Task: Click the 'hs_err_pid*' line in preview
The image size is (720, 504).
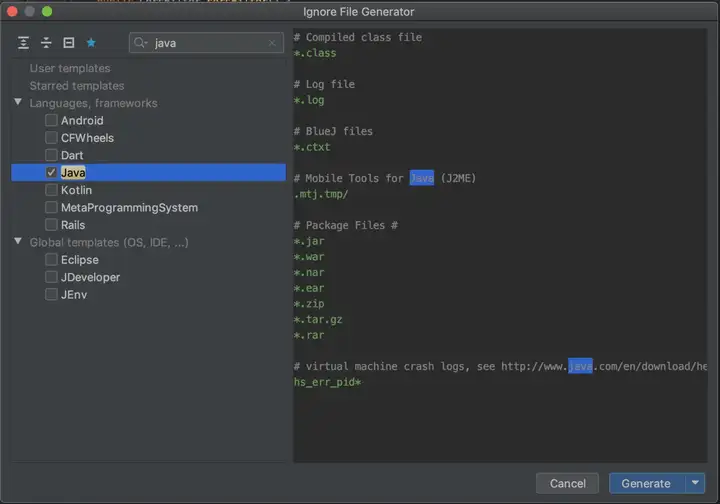Action: 327,382
